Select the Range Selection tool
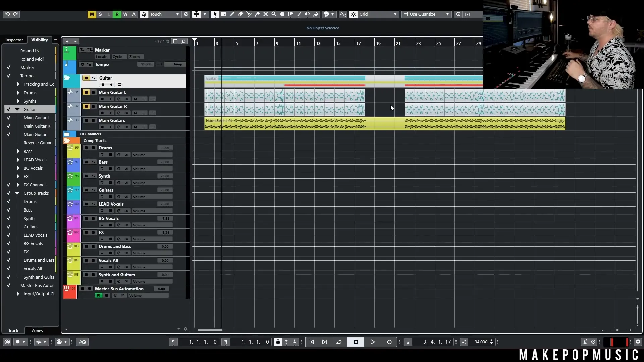 click(x=224, y=14)
